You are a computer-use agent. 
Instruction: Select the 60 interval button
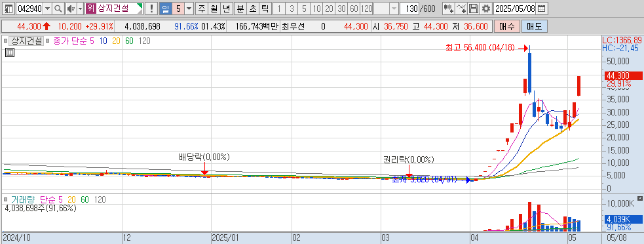coord(354,9)
